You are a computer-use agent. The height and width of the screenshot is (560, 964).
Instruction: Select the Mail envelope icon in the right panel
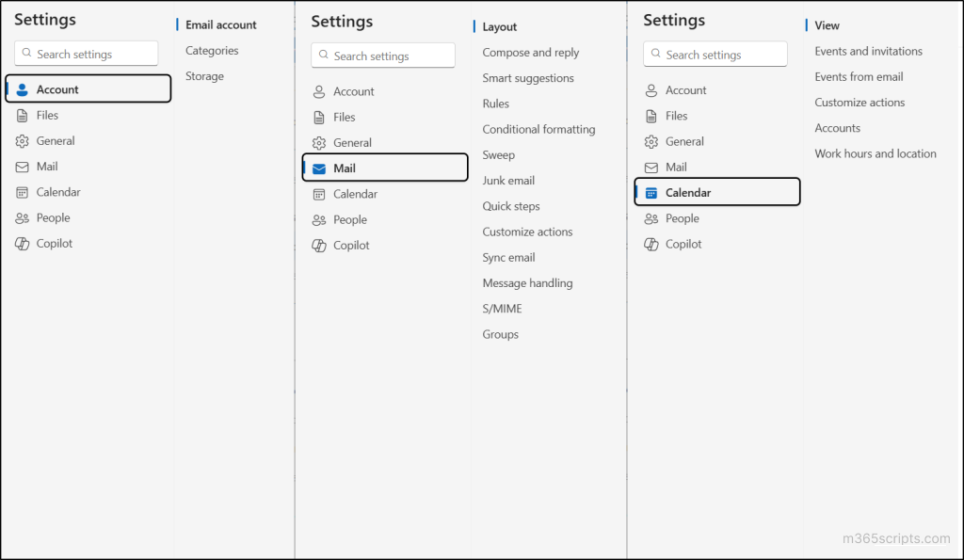click(x=651, y=167)
